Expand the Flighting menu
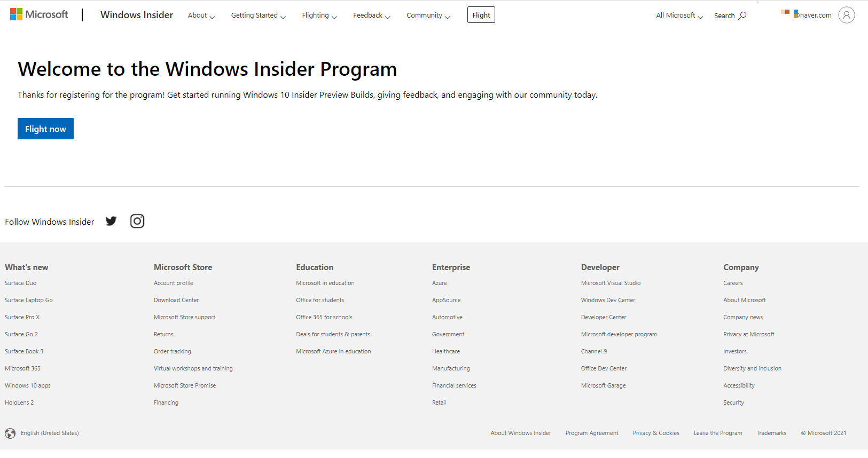868x458 pixels. click(x=319, y=15)
